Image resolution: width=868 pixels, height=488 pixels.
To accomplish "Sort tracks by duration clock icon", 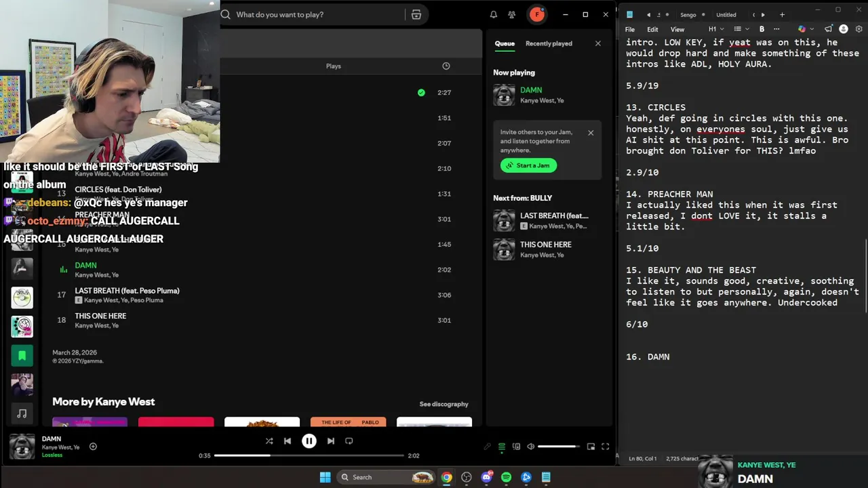I will 446,66.
